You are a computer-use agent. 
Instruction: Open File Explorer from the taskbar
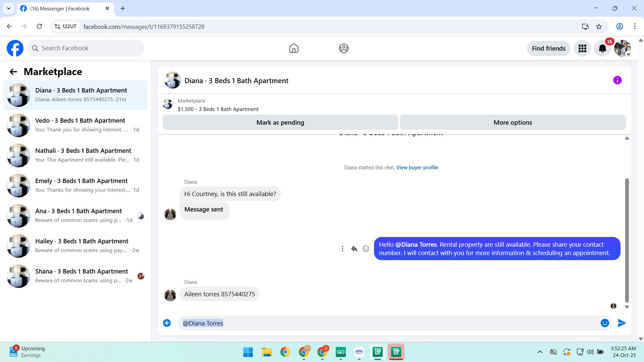267,352
